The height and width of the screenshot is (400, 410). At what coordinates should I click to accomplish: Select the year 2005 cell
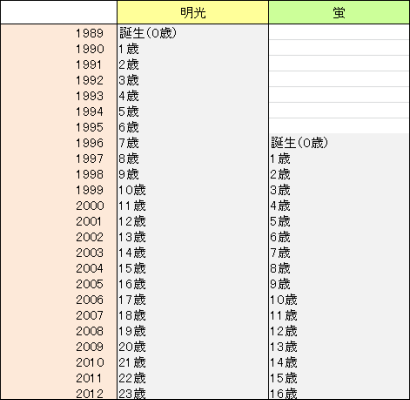[59, 284]
